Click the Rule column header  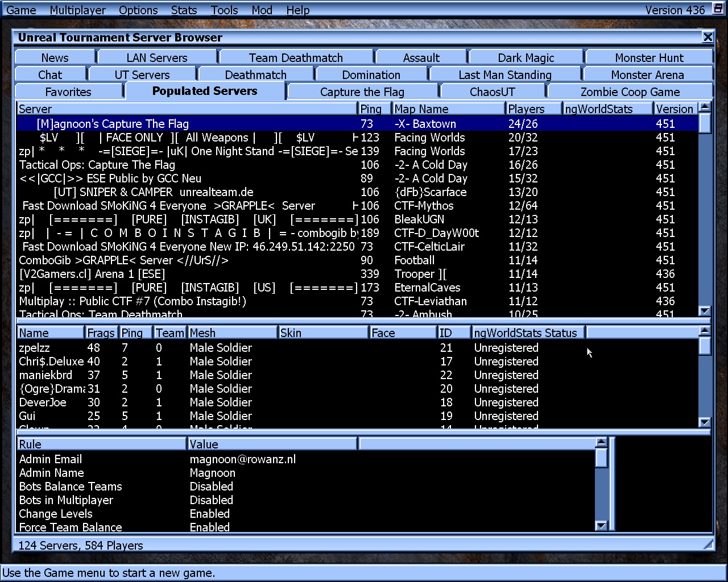pos(102,444)
